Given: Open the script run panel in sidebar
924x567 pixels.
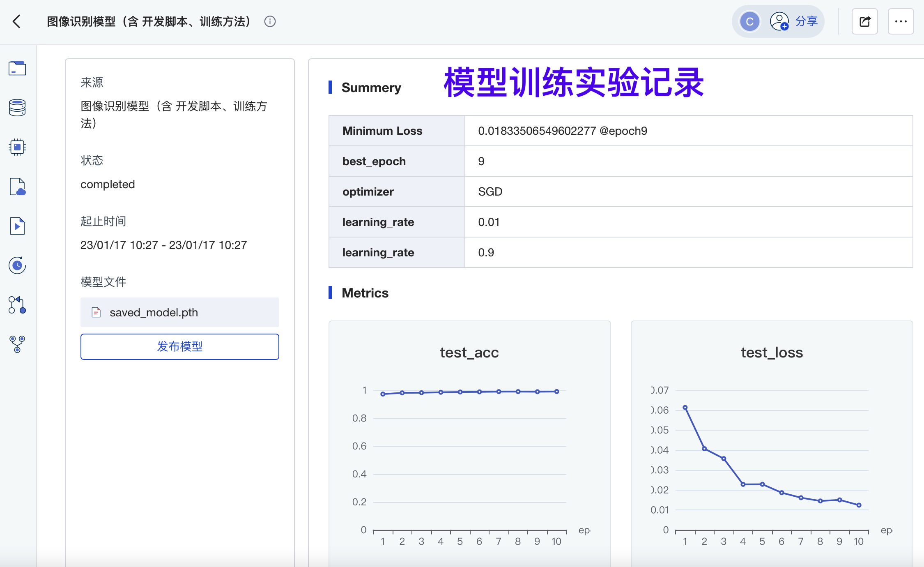Looking at the screenshot, I should coord(17,226).
